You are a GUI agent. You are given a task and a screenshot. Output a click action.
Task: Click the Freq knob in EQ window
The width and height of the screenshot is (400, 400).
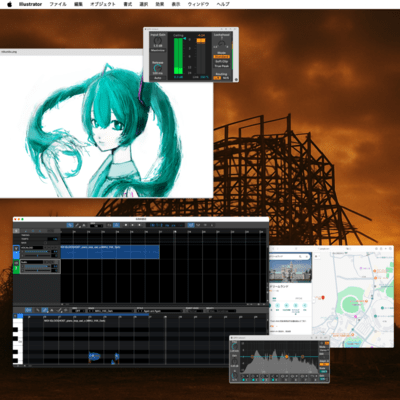(235, 347)
